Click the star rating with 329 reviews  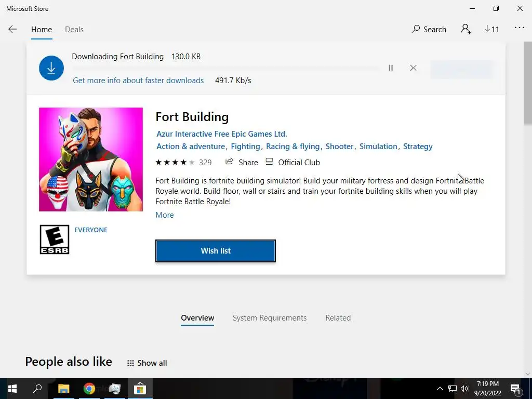click(x=183, y=163)
